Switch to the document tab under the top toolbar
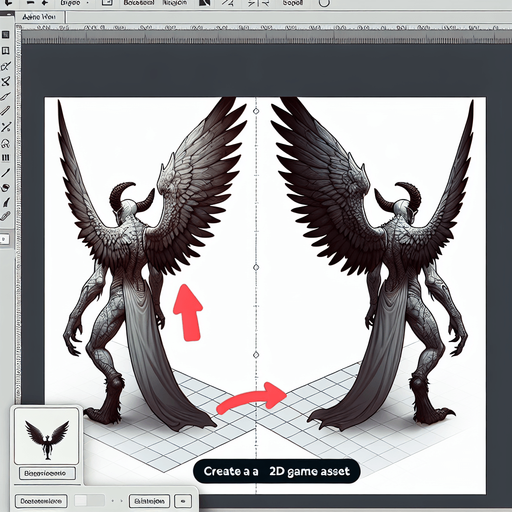 (x=39, y=17)
